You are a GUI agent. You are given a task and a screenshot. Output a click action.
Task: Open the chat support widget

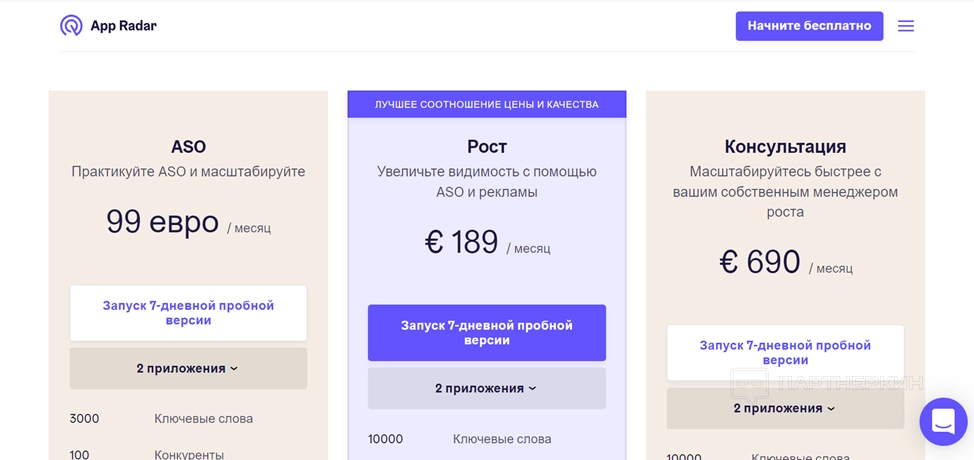(x=942, y=422)
